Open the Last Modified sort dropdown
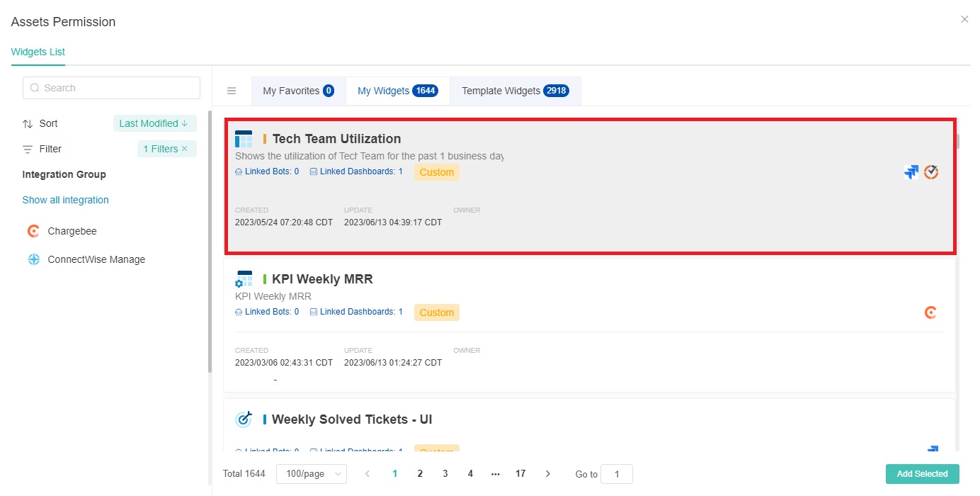This screenshot has width=980, height=496. [154, 123]
